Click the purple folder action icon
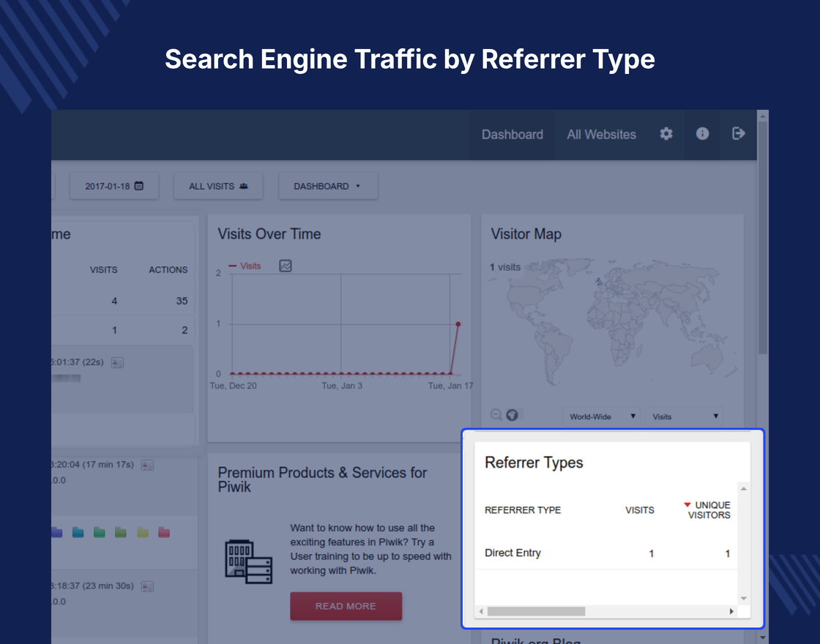The image size is (820, 644). [x=56, y=532]
